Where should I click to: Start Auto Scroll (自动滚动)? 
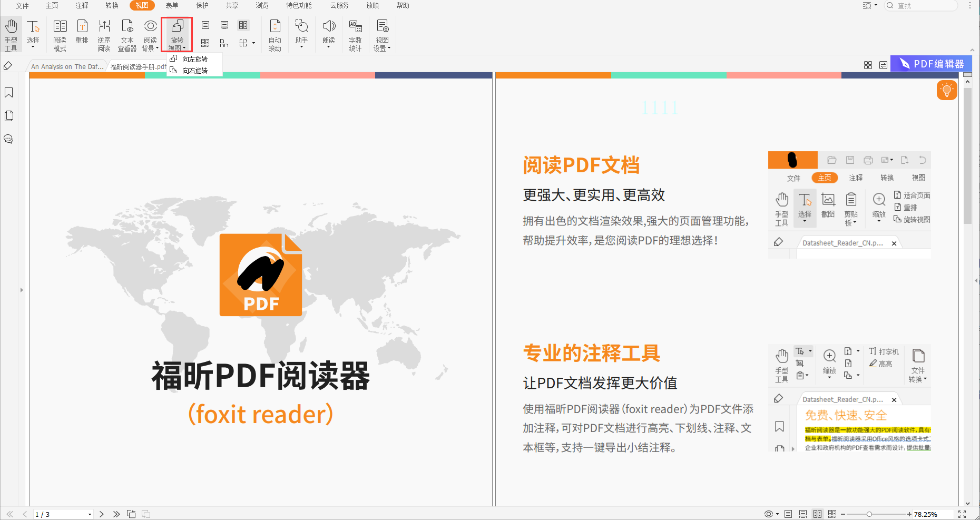tap(275, 35)
